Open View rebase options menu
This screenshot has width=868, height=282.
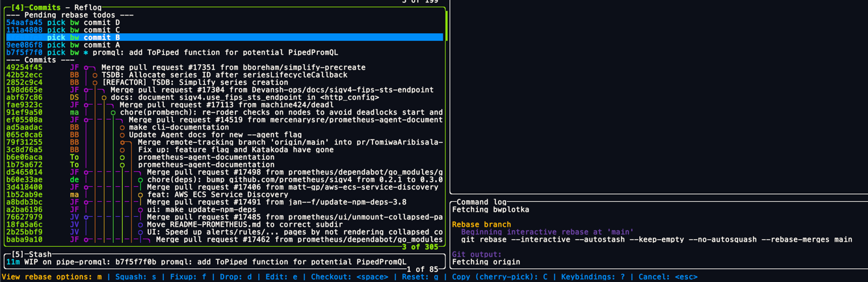(x=52, y=277)
